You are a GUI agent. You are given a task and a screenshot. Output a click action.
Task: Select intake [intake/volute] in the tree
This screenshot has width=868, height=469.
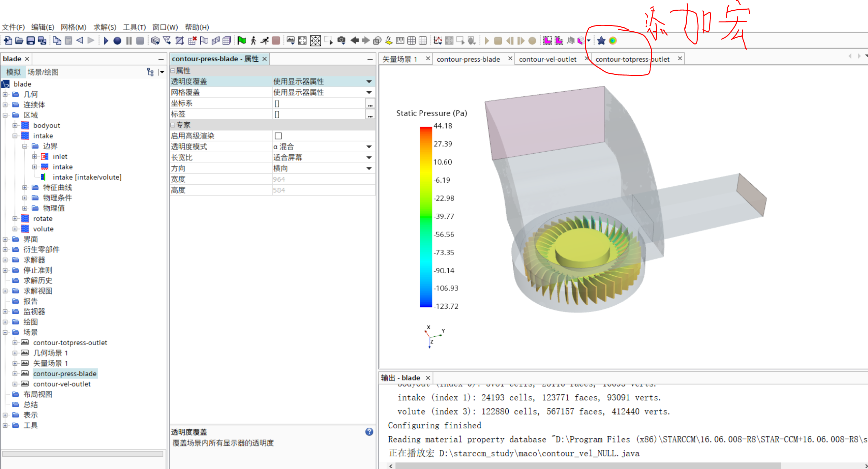pyautogui.click(x=87, y=177)
